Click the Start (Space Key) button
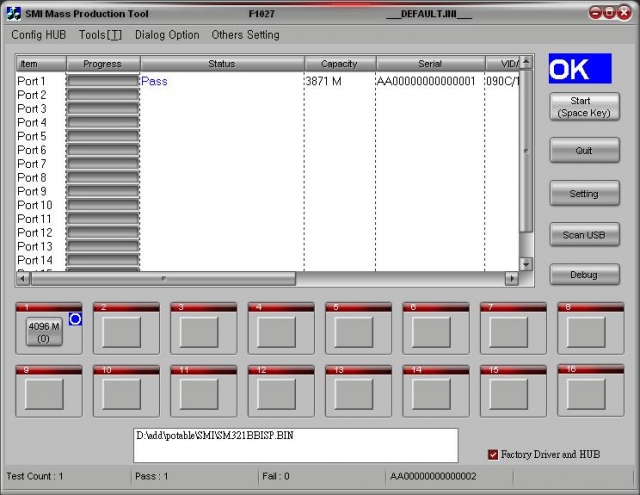The width and height of the screenshot is (640, 495). pyautogui.click(x=584, y=107)
